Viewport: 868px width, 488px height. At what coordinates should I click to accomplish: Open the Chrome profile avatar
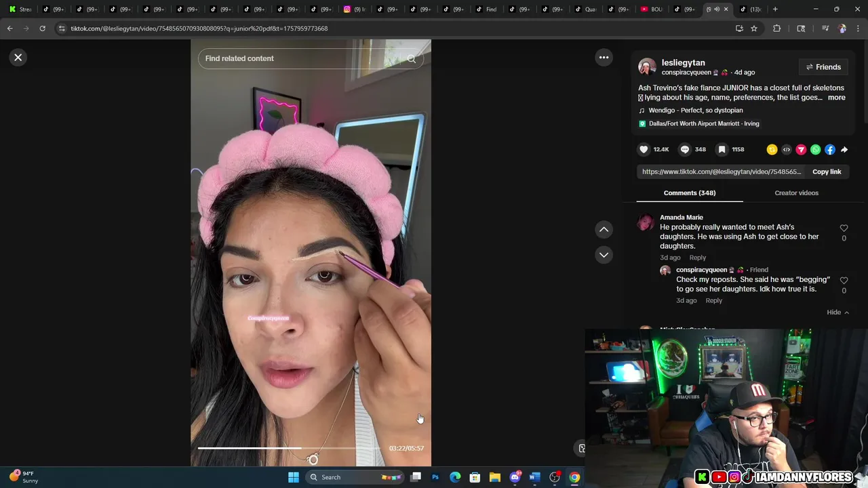(x=842, y=28)
